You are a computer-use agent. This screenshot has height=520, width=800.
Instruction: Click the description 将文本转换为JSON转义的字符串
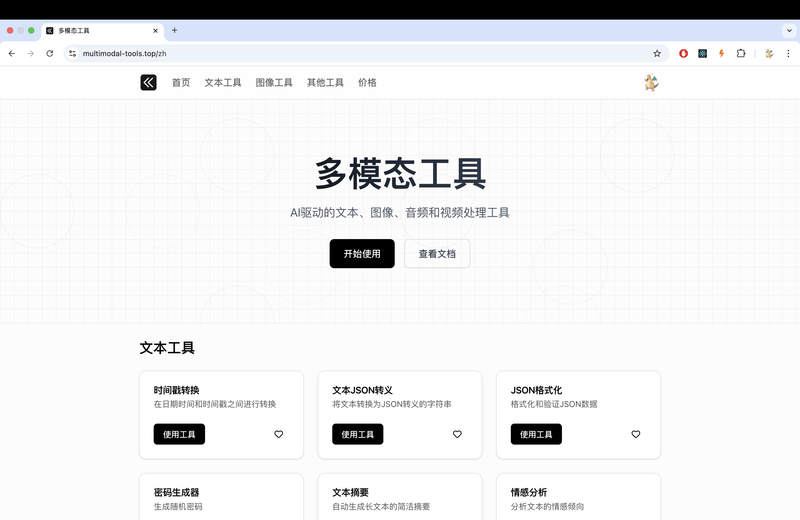[x=392, y=404]
